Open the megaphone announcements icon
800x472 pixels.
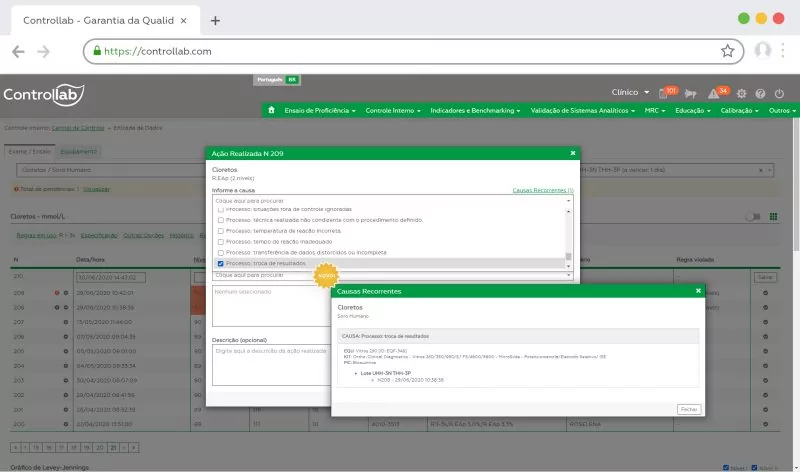point(690,93)
